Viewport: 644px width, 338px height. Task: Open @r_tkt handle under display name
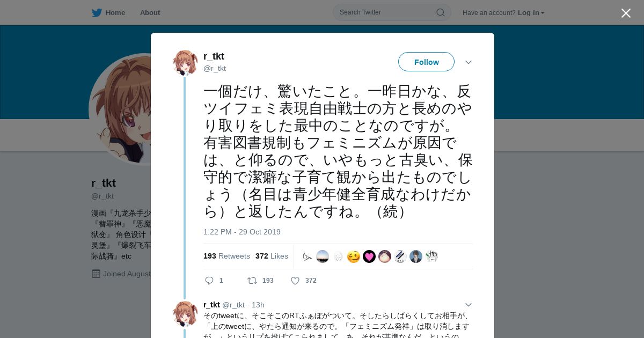point(215,68)
